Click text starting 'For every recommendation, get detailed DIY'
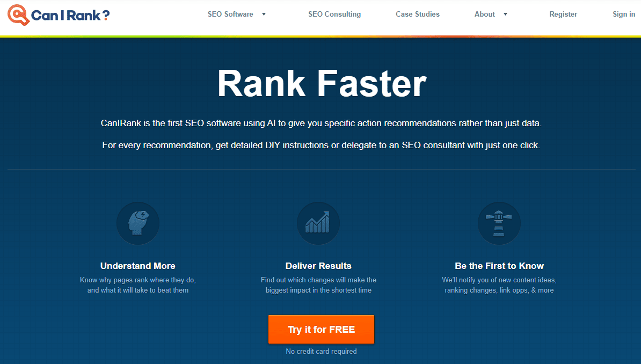The image size is (641, 364). pos(321,145)
